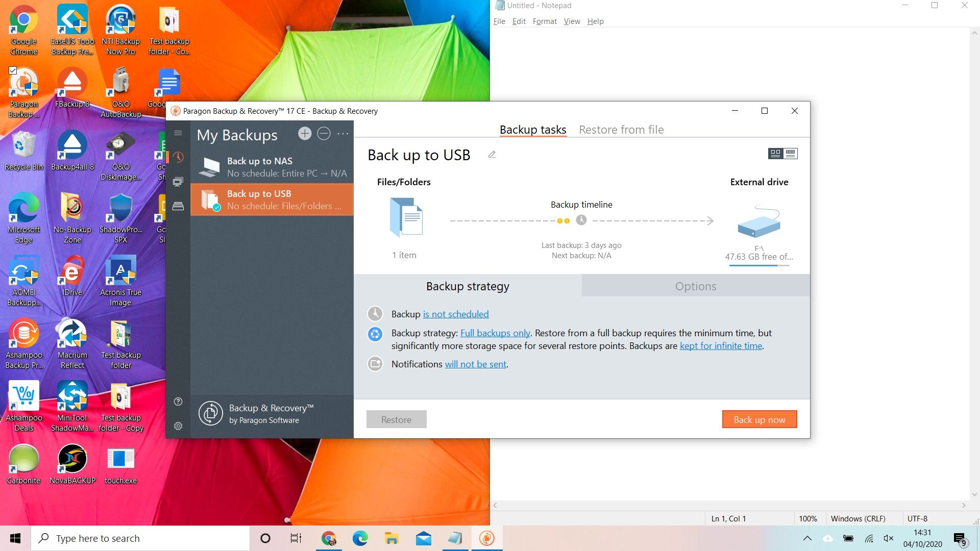The height and width of the screenshot is (551, 980).
Task: Open the Backup tasks clock icon in sidebar
Action: 178,158
